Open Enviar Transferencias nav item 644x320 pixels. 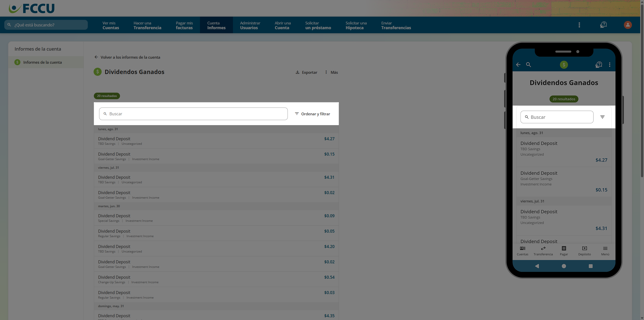pyautogui.click(x=396, y=25)
